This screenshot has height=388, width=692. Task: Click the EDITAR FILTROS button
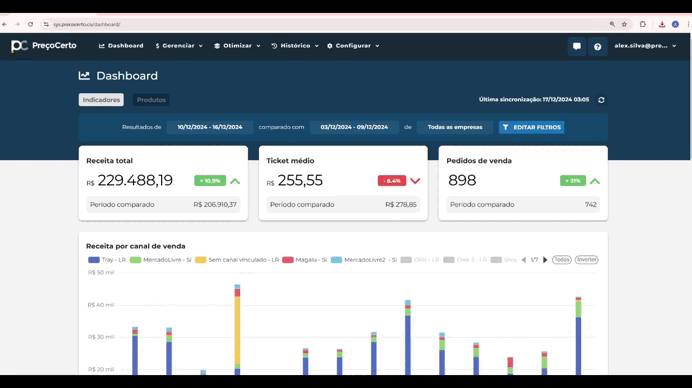tap(531, 127)
